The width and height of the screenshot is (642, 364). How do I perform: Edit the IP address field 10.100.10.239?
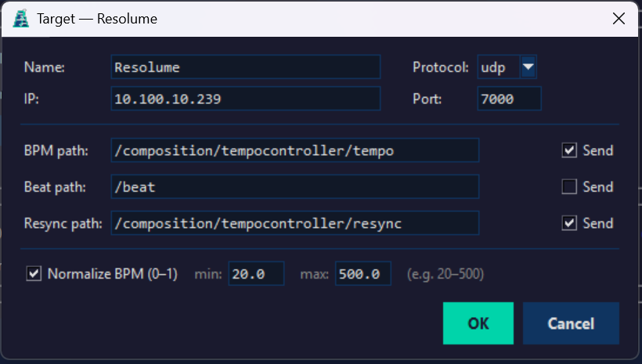246,99
